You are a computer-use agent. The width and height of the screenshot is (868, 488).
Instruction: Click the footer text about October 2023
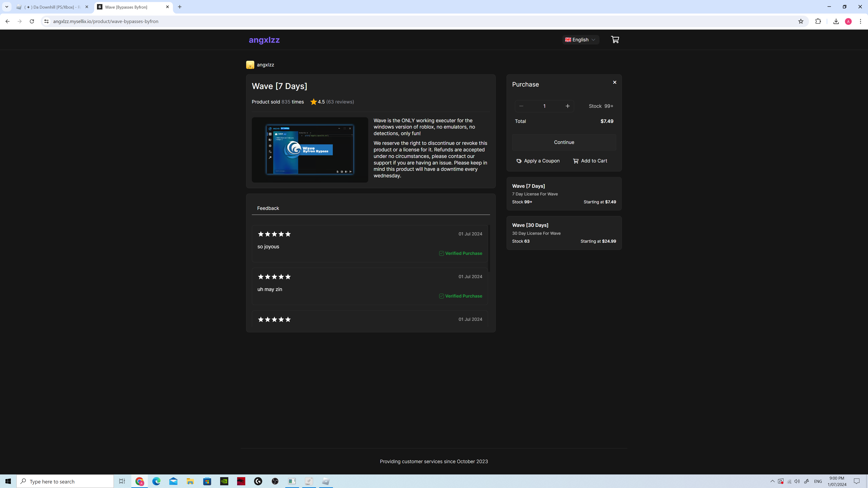coord(434,461)
